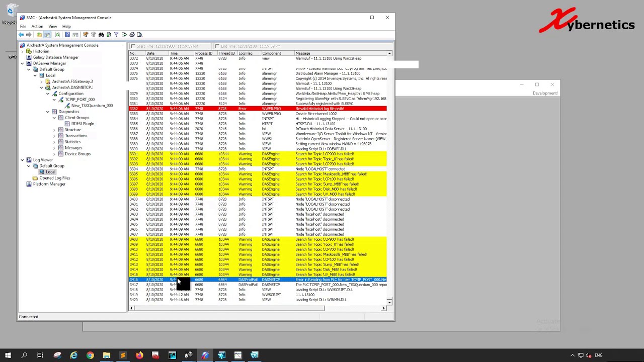Collapse the Diagnostics node
This screenshot has width=644, height=362.
pyautogui.click(x=48, y=112)
